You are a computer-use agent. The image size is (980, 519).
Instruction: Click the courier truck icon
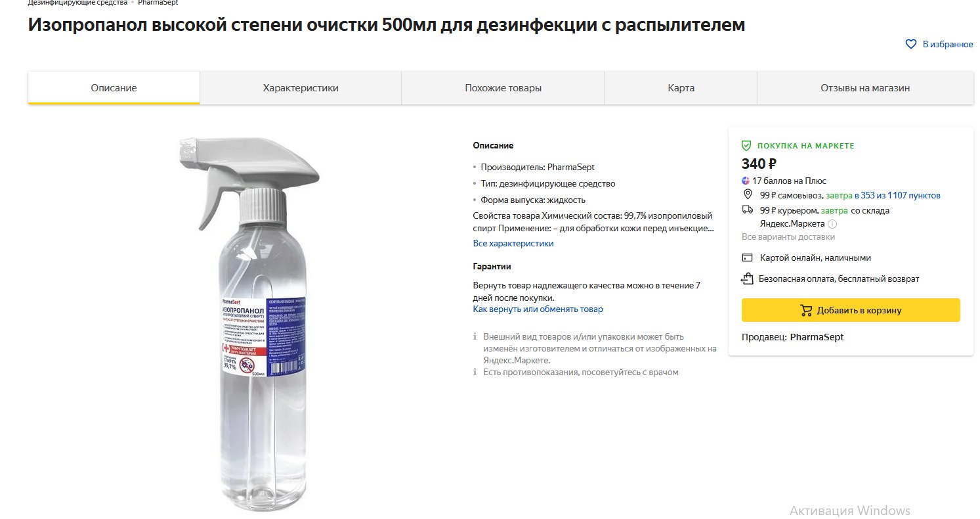[x=747, y=210]
